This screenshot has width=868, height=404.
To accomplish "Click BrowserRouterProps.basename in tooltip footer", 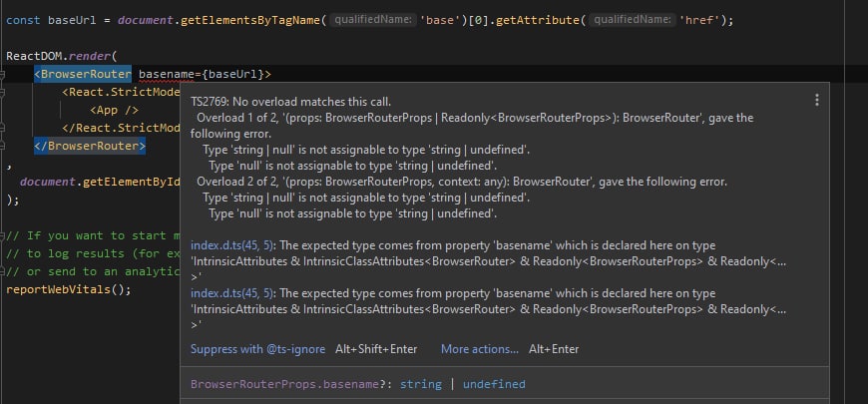I will coord(284,384).
